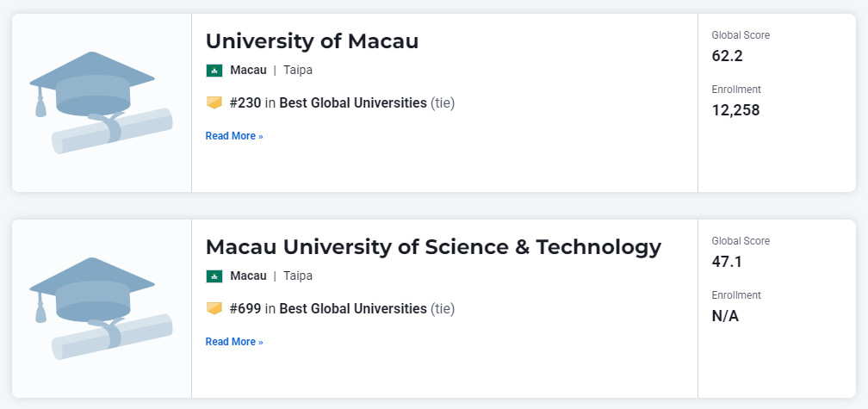Open Macau University of Science & Technology title

coord(433,247)
